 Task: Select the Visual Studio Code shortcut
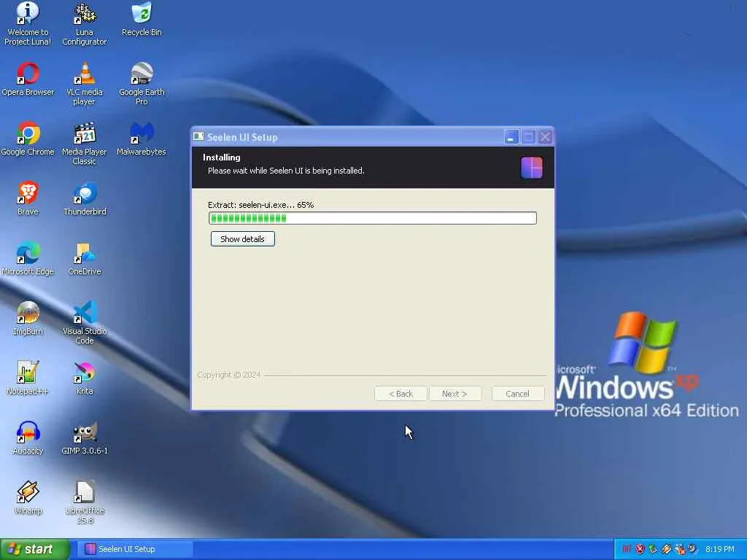[x=85, y=322]
